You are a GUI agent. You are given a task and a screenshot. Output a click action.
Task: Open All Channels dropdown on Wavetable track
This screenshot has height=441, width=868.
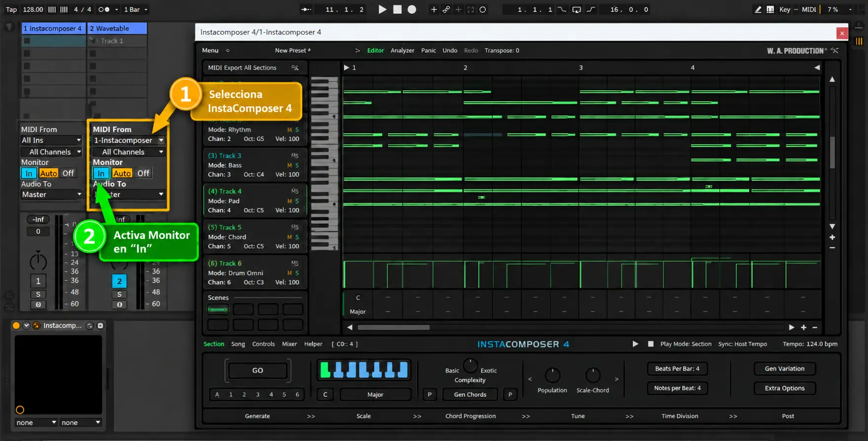tap(129, 152)
